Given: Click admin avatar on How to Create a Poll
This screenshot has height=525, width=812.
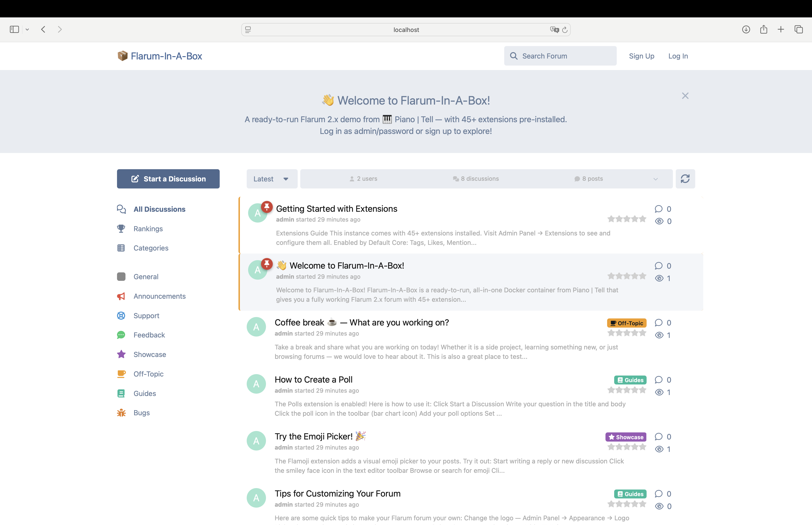Looking at the screenshot, I should point(256,384).
